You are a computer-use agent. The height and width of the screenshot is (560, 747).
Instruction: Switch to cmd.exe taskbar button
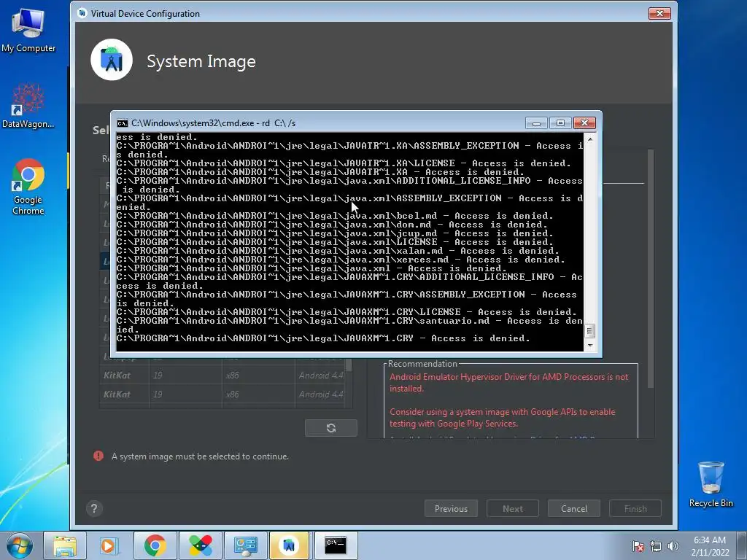click(x=336, y=545)
